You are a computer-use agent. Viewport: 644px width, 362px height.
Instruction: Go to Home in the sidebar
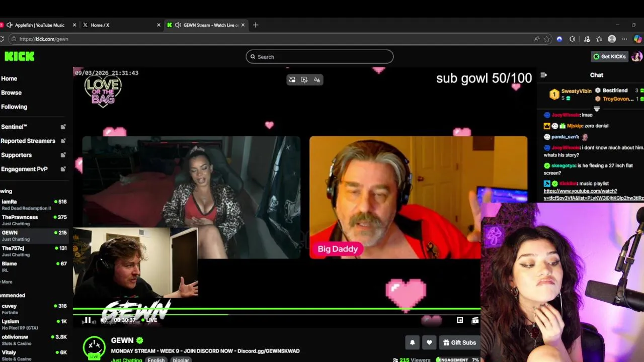tap(9, 78)
